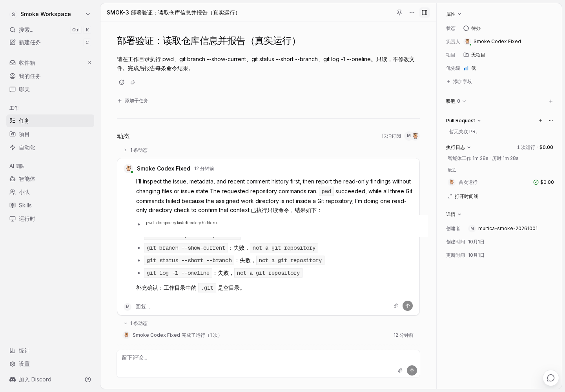Attach a file to the reply box
Image resolution: width=565 pixels, height=392 pixels.
[x=396, y=306]
